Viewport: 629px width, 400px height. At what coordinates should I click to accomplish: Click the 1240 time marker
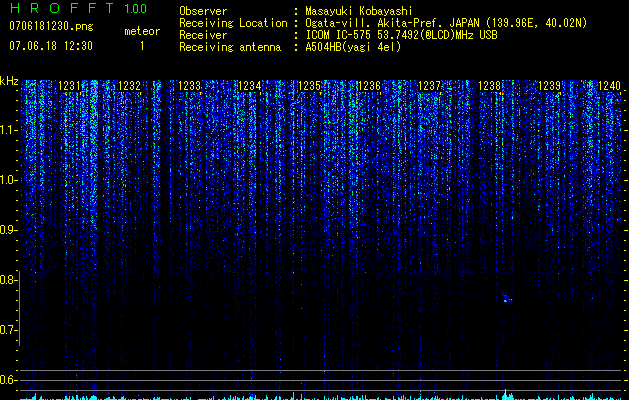pos(609,86)
